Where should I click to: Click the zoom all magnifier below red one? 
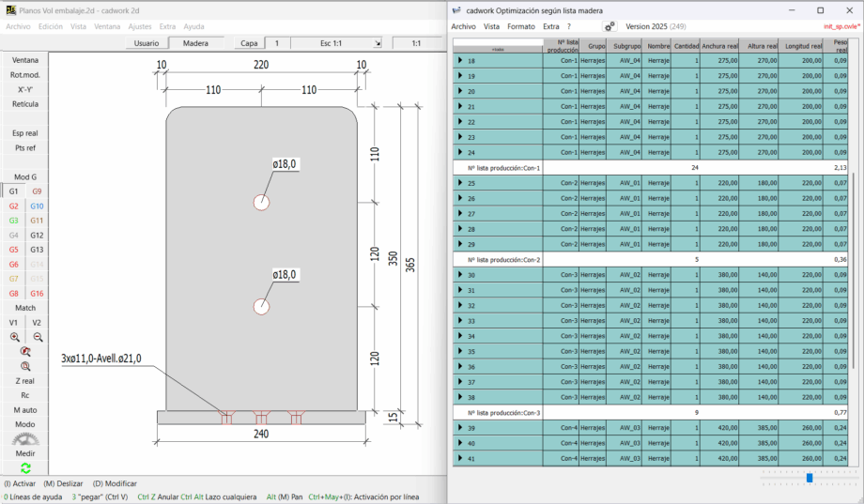click(x=25, y=366)
